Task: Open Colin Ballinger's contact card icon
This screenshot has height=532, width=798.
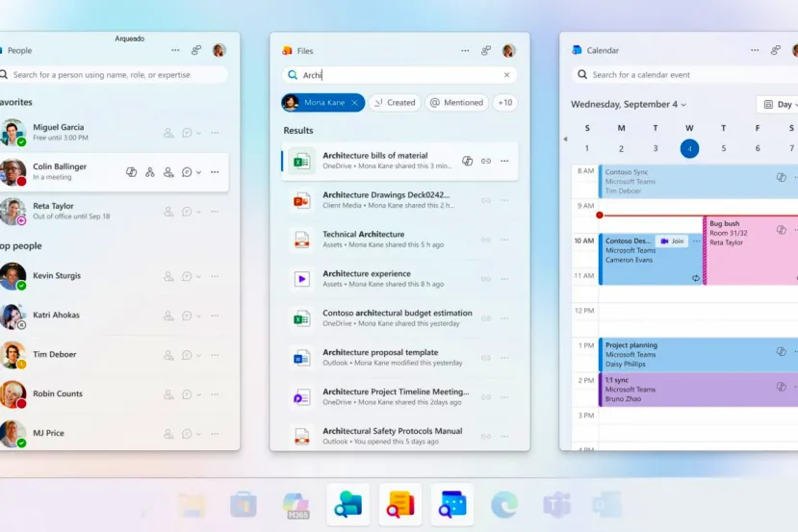Action: click(x=168, y=172)
